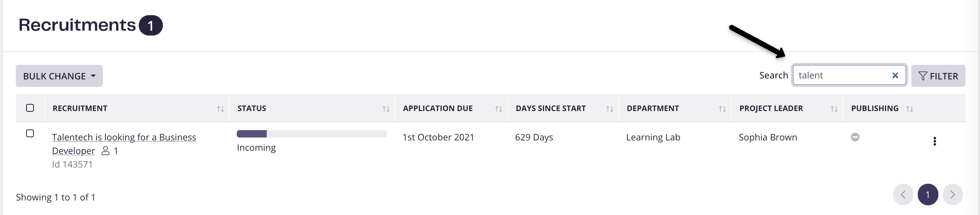
Task: Open the three-dot row actions menu
Action: coord(934,141)
